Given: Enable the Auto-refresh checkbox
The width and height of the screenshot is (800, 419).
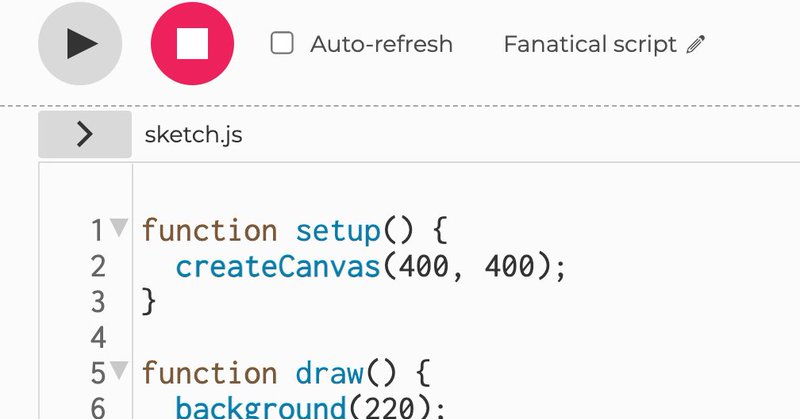Looking at the screenshot, I should [282, 43].
